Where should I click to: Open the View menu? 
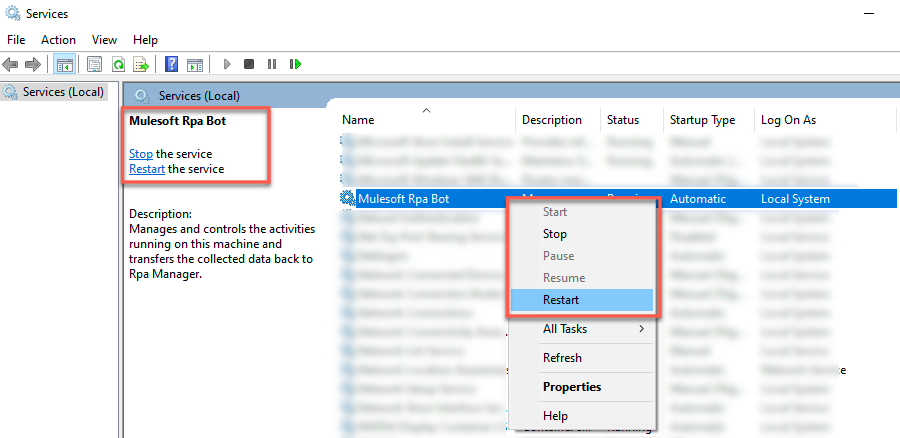[x=104, y=40]
